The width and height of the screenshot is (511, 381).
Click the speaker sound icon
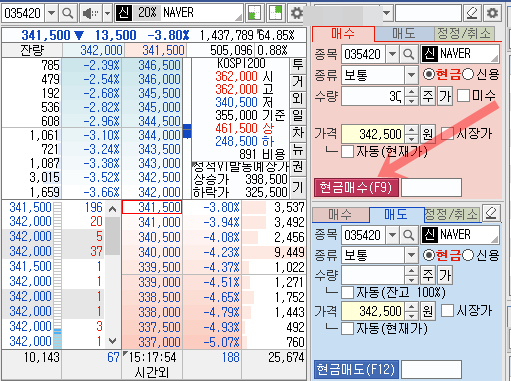click(x=90, y=13)
